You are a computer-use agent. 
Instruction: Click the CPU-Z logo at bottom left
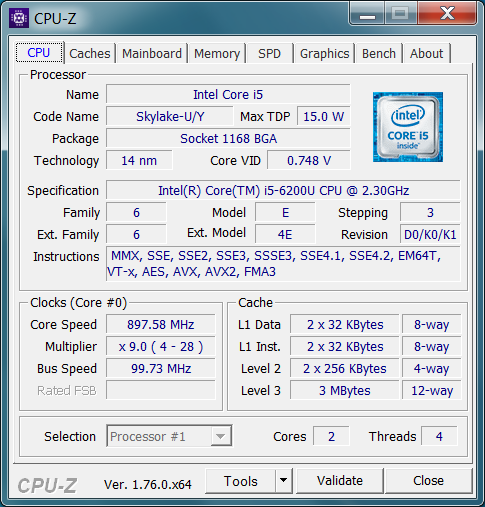click(48, 485)
